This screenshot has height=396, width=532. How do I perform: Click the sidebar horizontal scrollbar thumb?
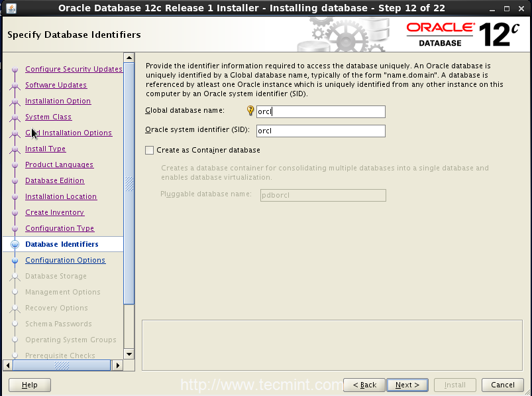(x=62, y=365)
